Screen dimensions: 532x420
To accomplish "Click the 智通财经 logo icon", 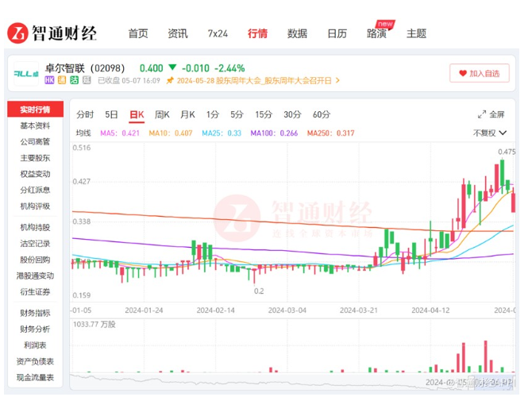I will pos(17,33).
